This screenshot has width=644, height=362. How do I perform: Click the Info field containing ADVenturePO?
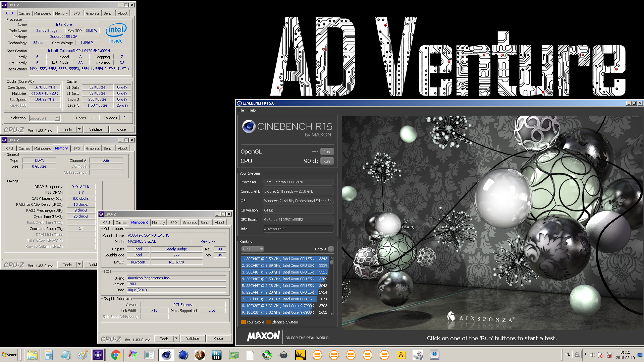tap(298, 229)
